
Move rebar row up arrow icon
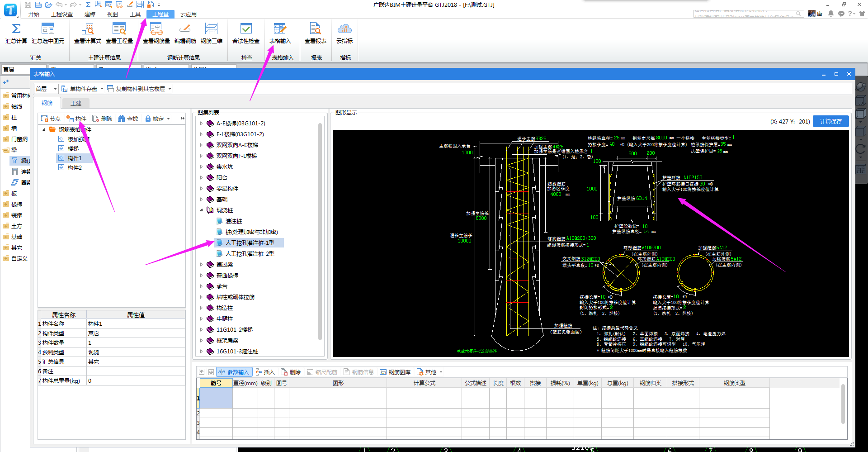coord(202,372)
